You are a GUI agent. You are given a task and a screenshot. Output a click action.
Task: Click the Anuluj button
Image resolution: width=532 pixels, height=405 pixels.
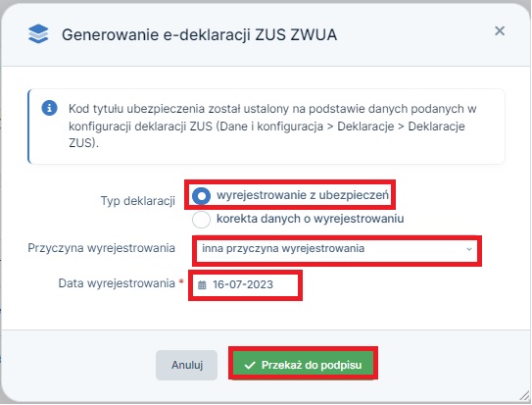[x=186, y=365]
